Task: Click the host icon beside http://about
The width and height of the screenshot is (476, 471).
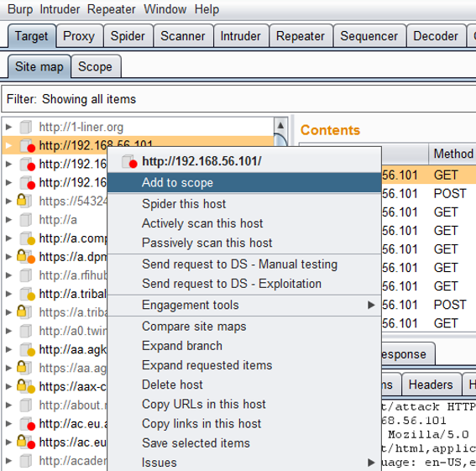Action: [26, 405]
